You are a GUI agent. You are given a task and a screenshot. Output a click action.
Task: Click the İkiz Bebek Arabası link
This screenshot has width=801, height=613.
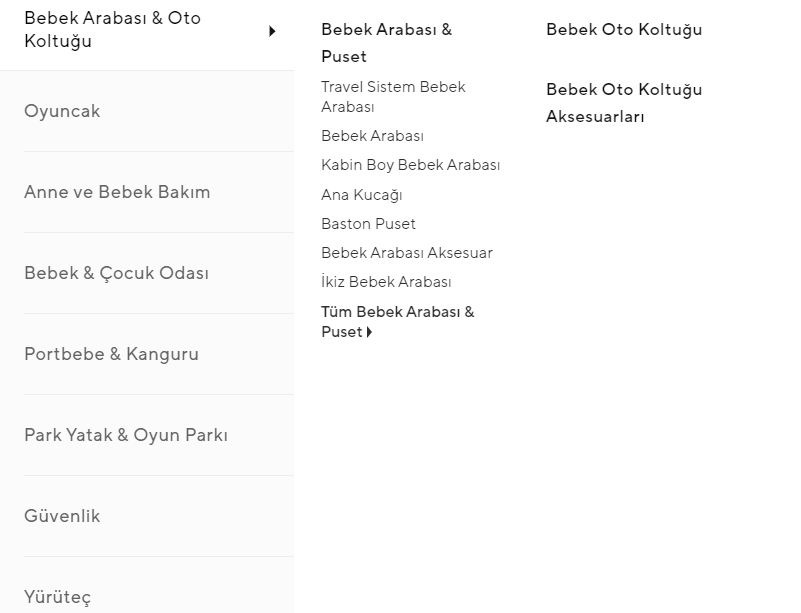(x=386, y=282)
